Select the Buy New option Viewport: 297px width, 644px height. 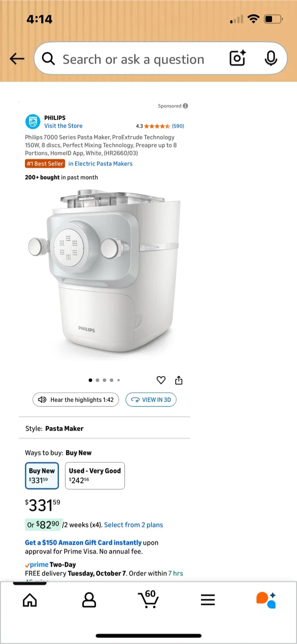click(x=42, y=476)
